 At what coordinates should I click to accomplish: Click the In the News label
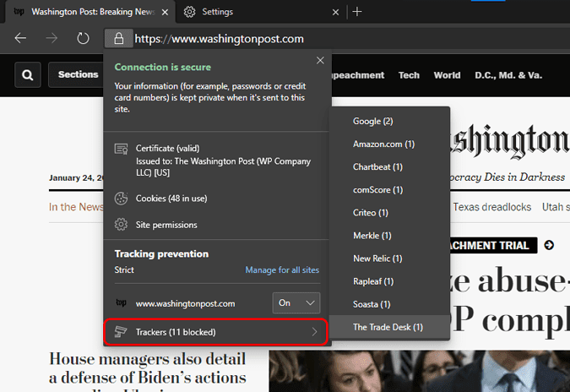point(76,207)
